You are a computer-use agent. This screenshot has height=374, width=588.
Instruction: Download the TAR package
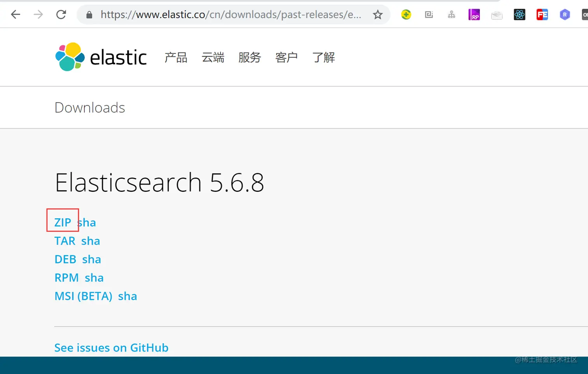coord(65,241)
